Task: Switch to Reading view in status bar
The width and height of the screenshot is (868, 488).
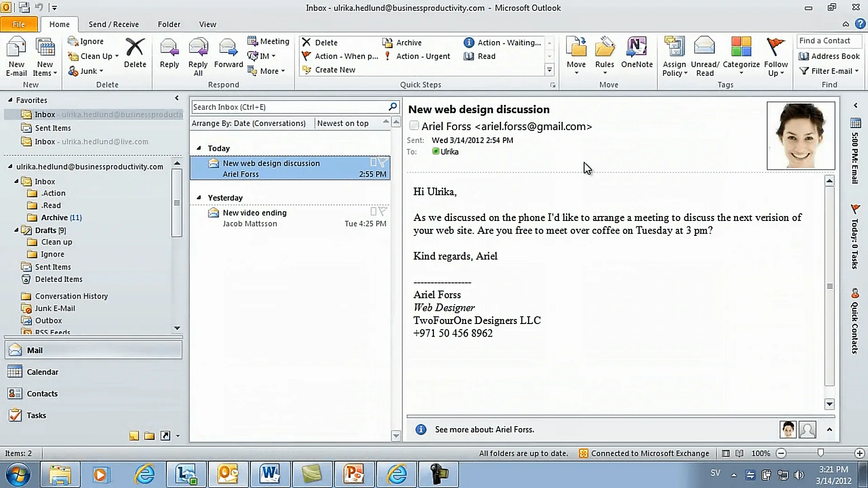Action: pyautogui.click(x=740, y=453)
